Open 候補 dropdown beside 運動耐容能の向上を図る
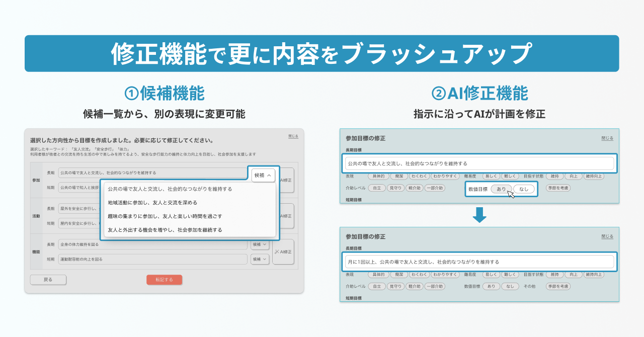 coord(260,259)
